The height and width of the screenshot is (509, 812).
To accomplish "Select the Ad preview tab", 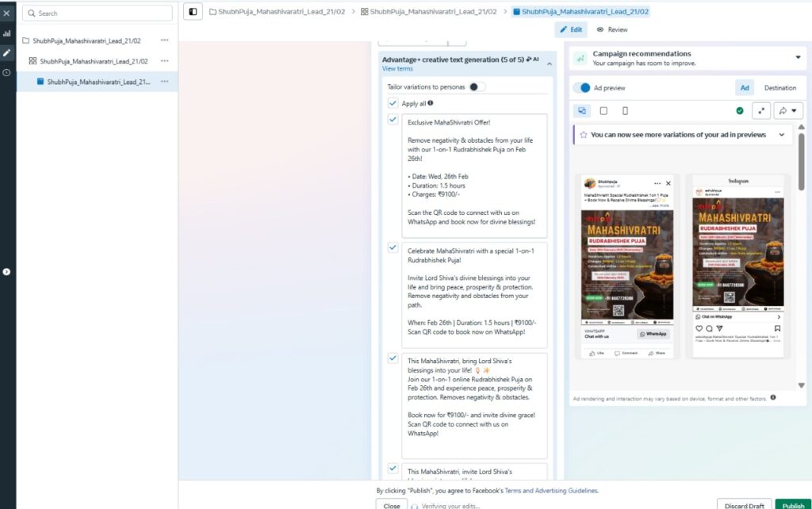I will (745, 88).
